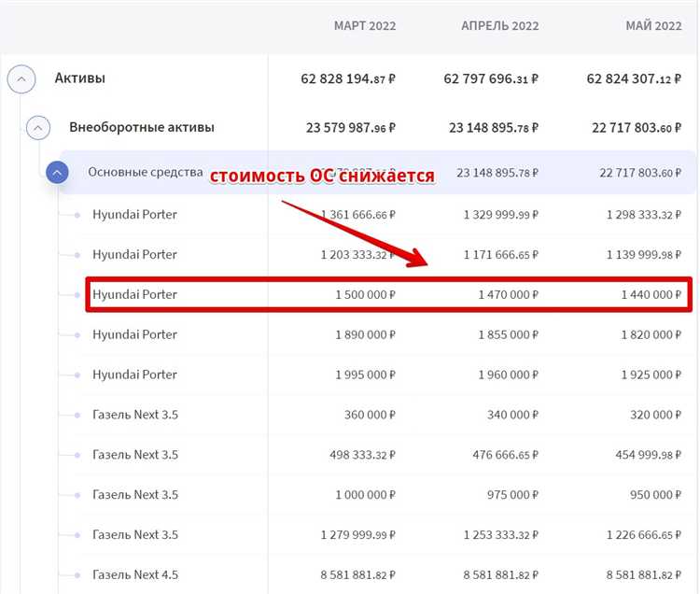Open the Газель Next 4.5 row

[134, 574]
